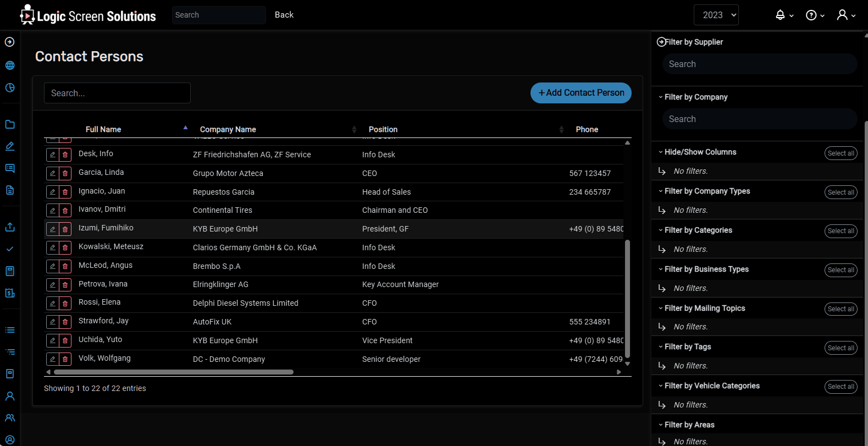
Task: Click the table's vertical scrollbar
Action: (x=627, y=299)
